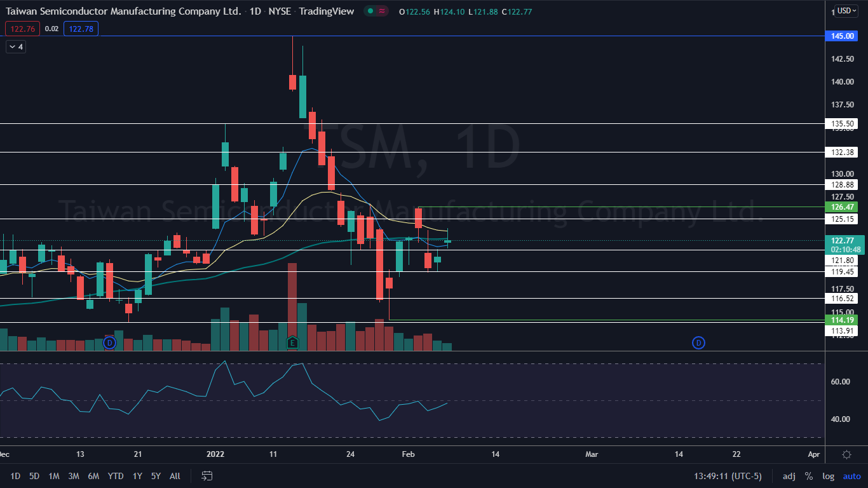Image resolution: width=868 pixels, height=488 pixels.
Task: Click the earnings E marker icon
Action: click(x=292, y=342)
